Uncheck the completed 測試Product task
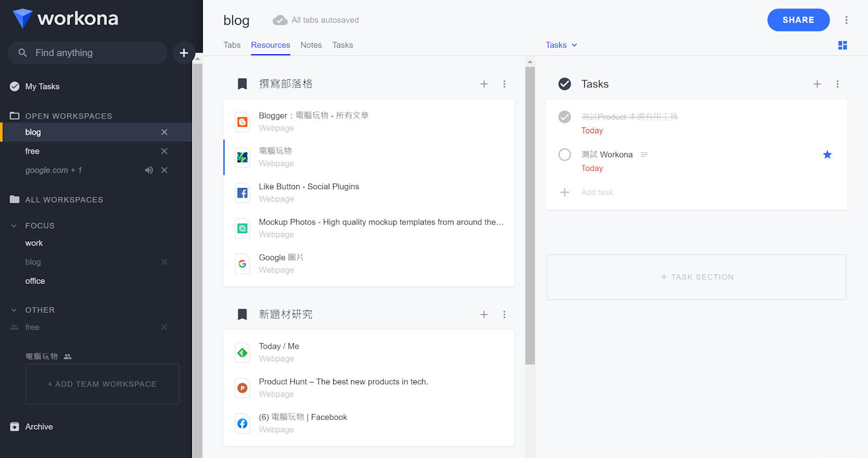Viewport: 868px width, 458px height. click(565, 117)
